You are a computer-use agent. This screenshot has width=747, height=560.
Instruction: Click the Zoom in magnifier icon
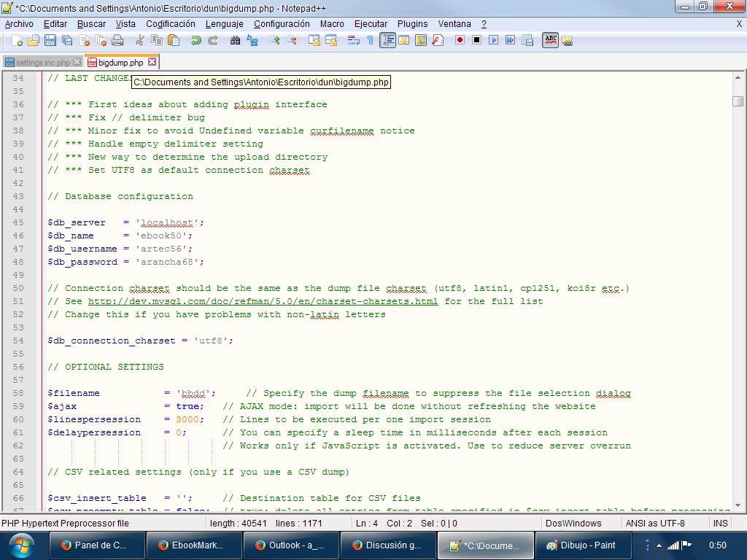(x=275, y=41)
